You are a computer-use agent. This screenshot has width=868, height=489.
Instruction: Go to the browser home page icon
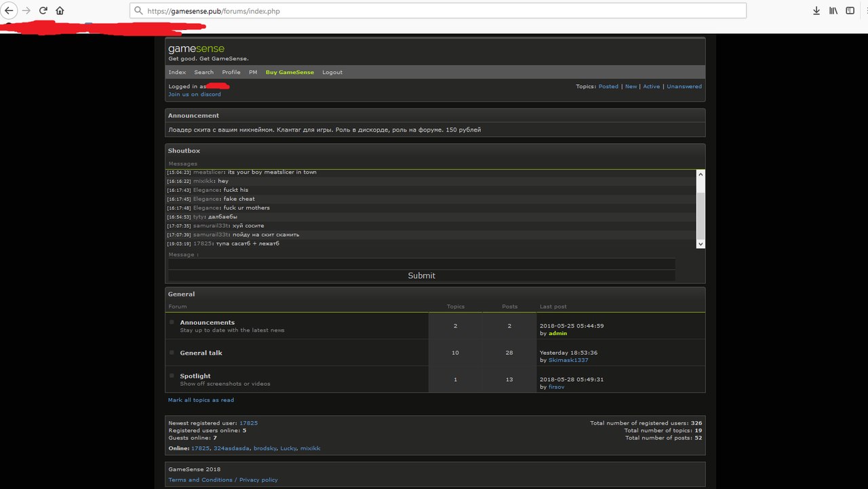point(60,11)
